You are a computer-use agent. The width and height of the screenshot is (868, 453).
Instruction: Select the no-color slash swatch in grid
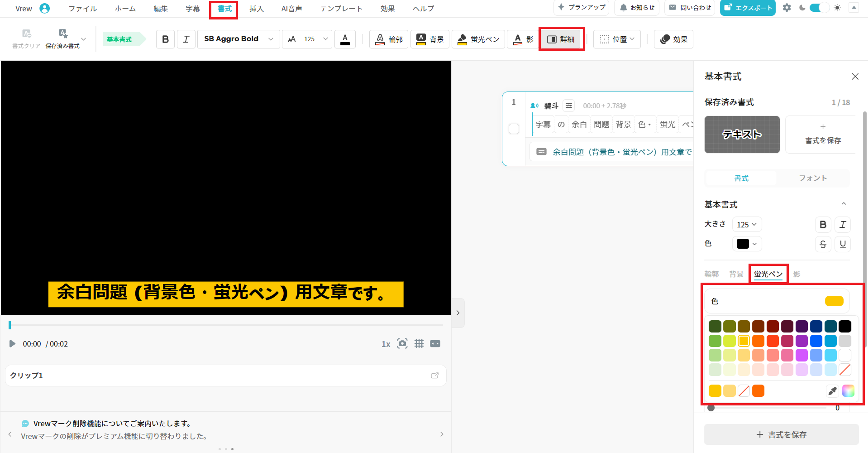[845, 370]
